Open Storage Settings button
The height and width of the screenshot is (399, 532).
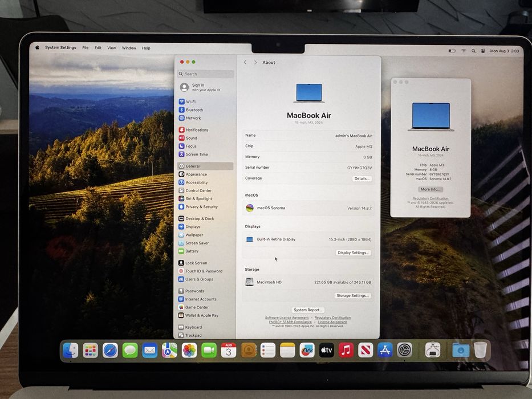352,296
